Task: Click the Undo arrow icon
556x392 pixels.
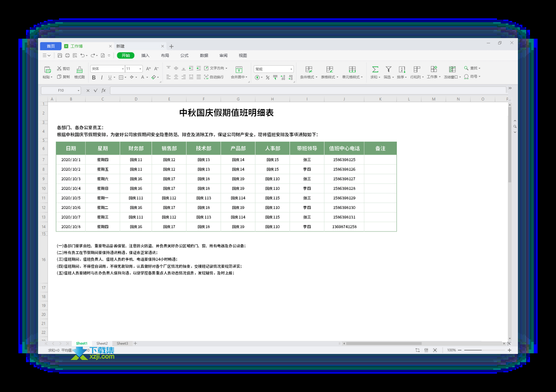Action: click(83, 56)
